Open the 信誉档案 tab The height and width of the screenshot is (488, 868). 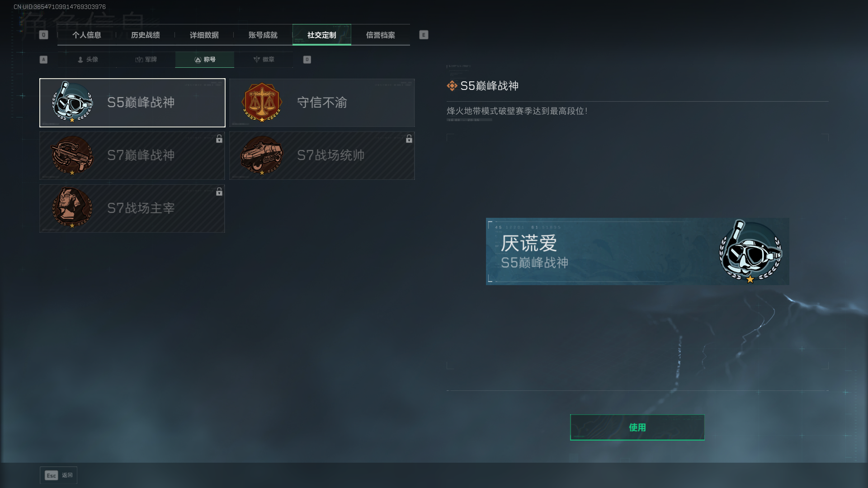click(381, 35)
